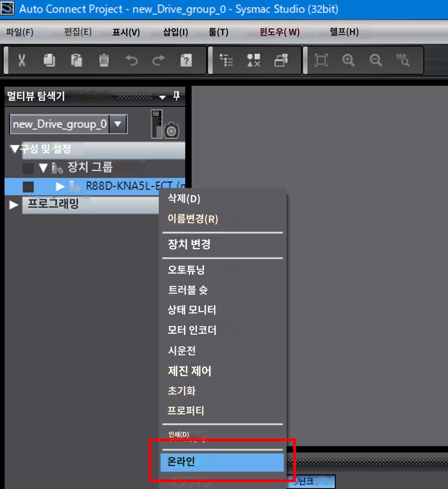Select 온라인 in the context menu
The image size is (448, 489).
[222, 462]
